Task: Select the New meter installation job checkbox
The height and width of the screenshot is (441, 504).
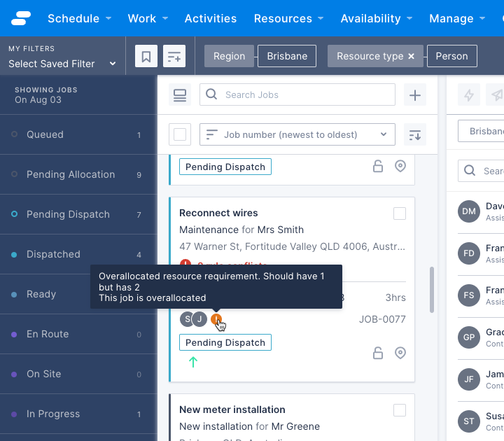Action: click(x=399, y=410)
